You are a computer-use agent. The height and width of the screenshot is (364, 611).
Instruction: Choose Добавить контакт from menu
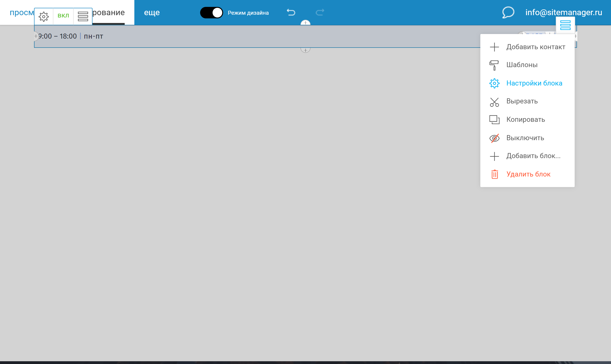click(535, 47)
